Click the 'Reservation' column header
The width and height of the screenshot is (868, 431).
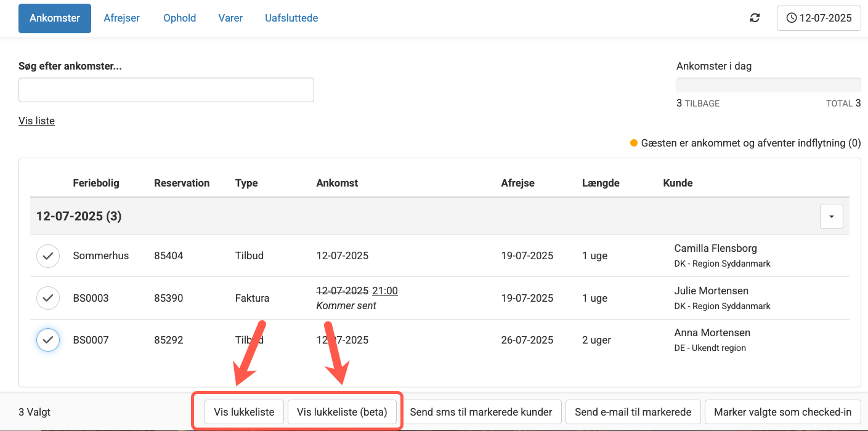pyautogui.click(x=182, y=183)
